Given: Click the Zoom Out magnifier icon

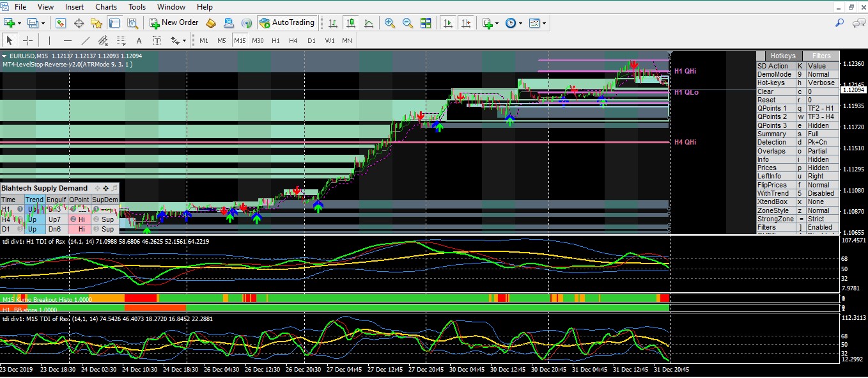Looking at the screenshot, I should pyautogui.click(x=407, y=23).
